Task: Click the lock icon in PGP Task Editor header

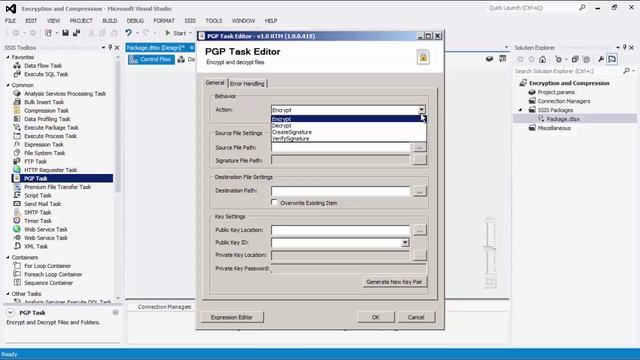Action: click(423, 58)
